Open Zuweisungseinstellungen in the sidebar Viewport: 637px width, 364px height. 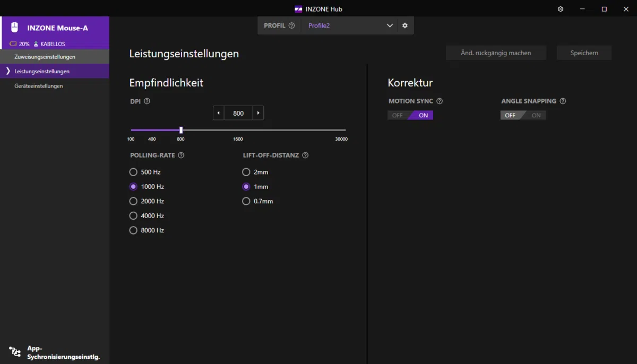click(x=45, y=57)
